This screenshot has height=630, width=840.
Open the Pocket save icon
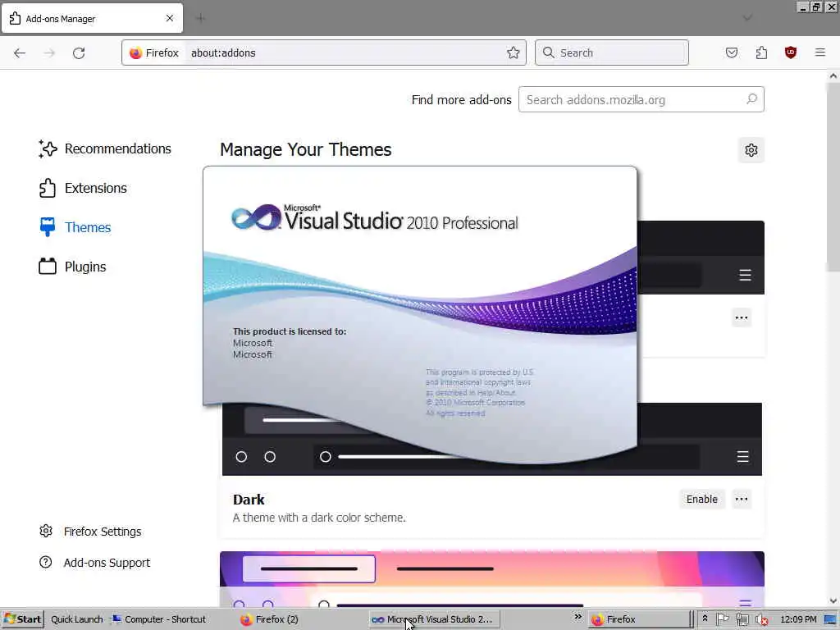pos(732,52)
